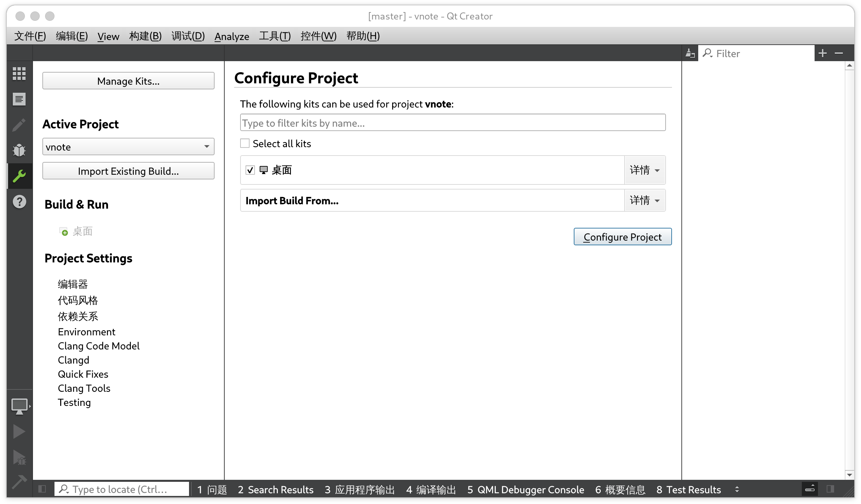Open 代码风格 project settings
This screenshot has width=861, height=504.
coord(78,300)
